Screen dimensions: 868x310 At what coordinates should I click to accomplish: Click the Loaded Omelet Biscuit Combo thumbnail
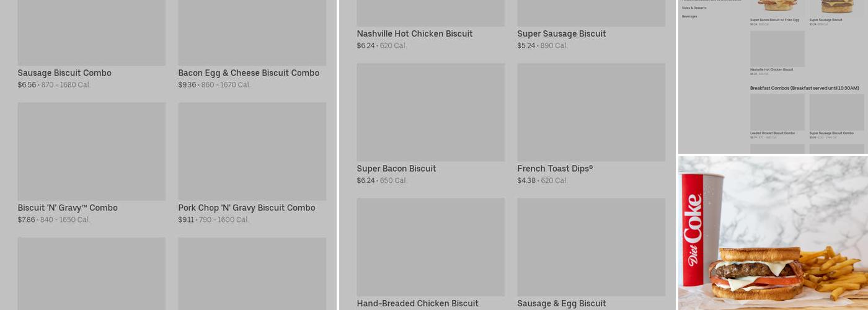click(777, 112)
